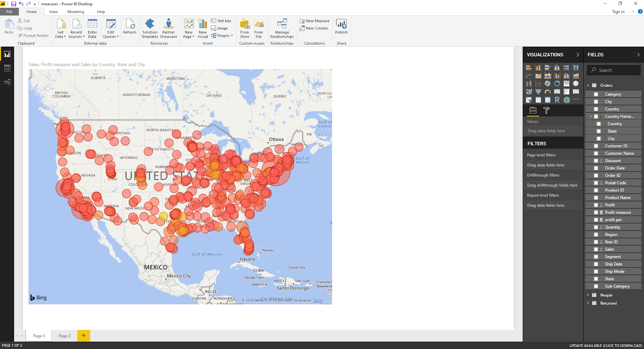Select the Donut chart visualization
The height and width of the screenshot is (349, 644).
click(x=557, y=84)
